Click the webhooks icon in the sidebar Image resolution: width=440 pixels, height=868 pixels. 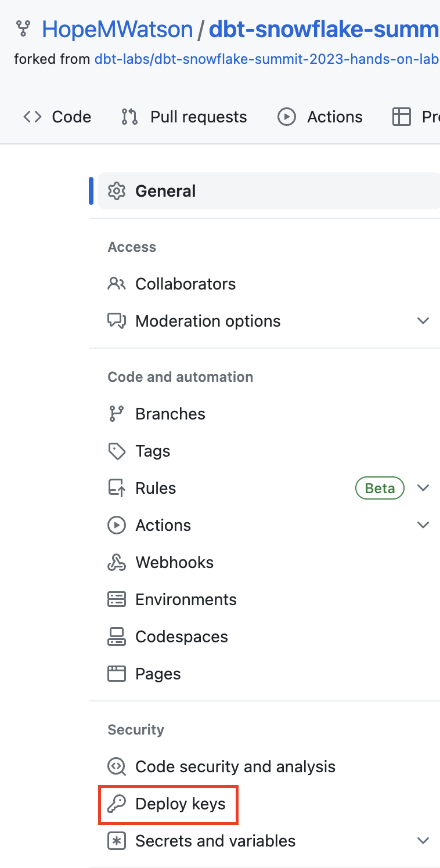[117, 562]
